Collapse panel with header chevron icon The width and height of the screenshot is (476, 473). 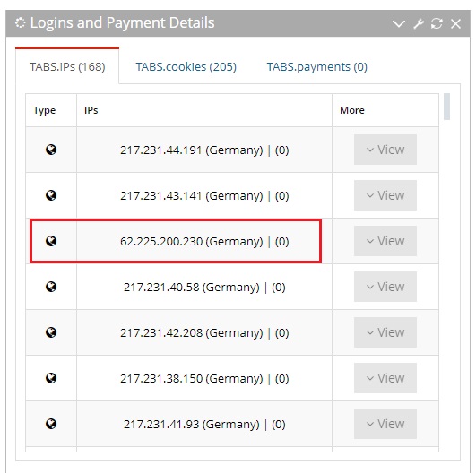click(399, 23)
